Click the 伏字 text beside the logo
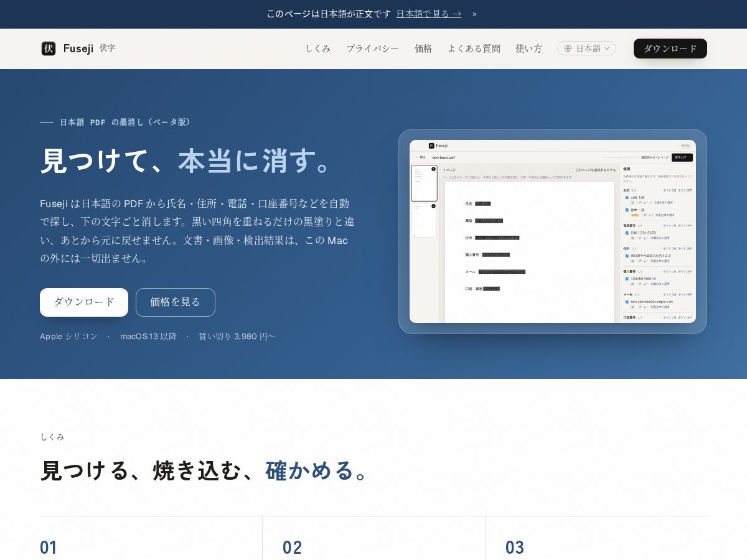 pyautogui.click(x=107, y=48)
